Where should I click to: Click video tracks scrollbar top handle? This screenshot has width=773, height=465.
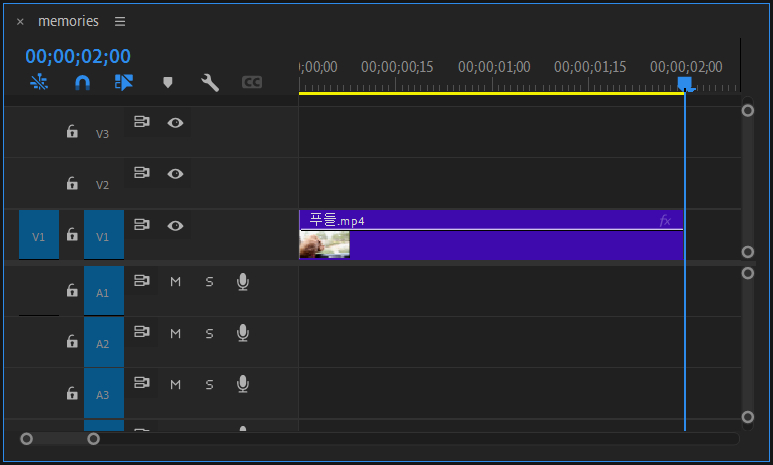pyautogui.click(x=747, y=110)
